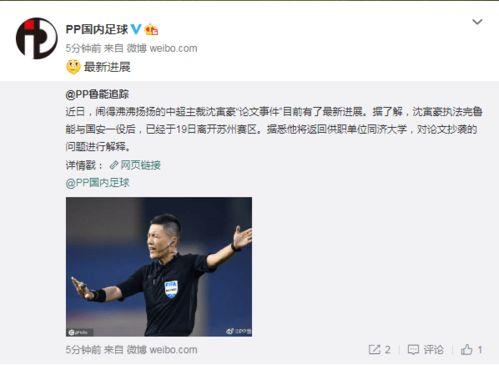Open the PP国内足球 profile avatar

[x=37, y=38]
